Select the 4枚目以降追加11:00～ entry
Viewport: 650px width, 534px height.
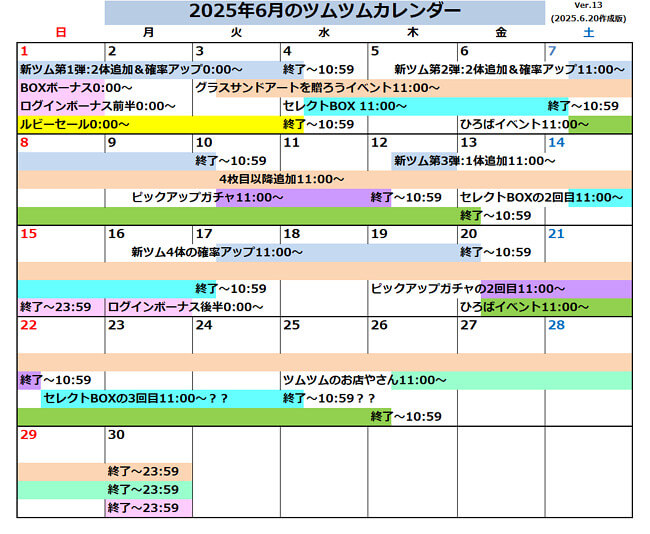275,179
